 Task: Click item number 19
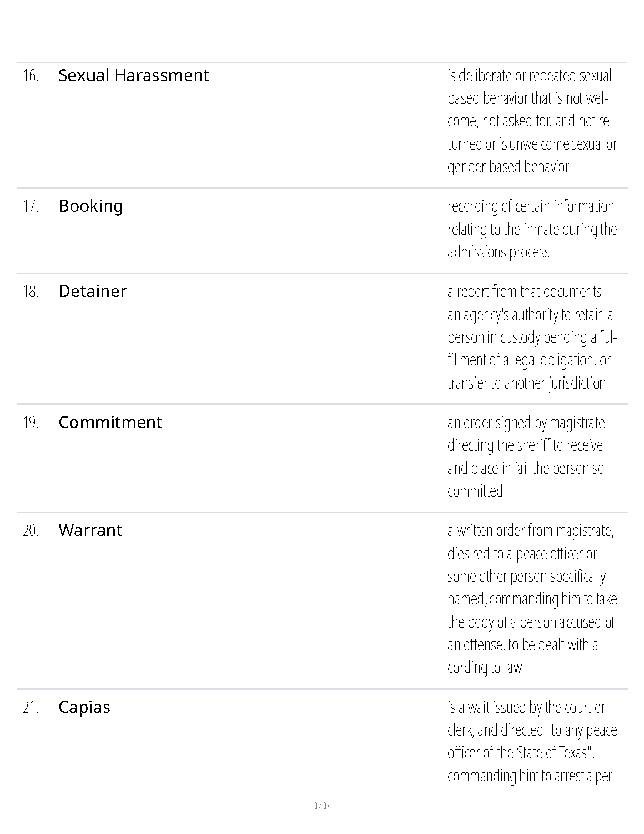[31, 423]
